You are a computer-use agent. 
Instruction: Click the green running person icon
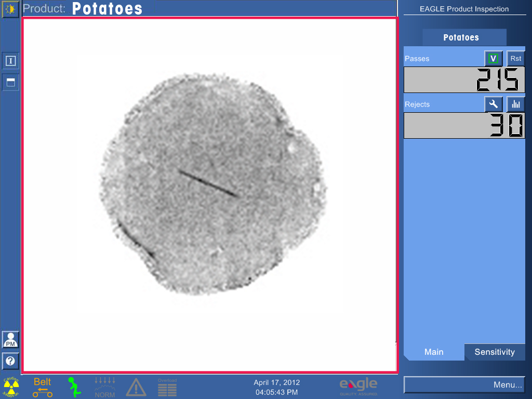(74, 388)
